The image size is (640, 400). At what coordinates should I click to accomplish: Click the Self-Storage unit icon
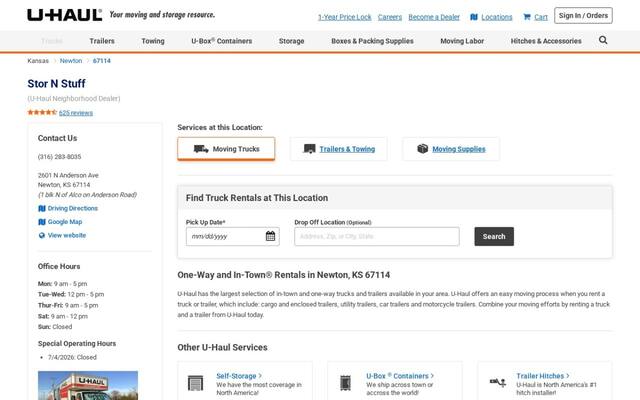(195, 383)
